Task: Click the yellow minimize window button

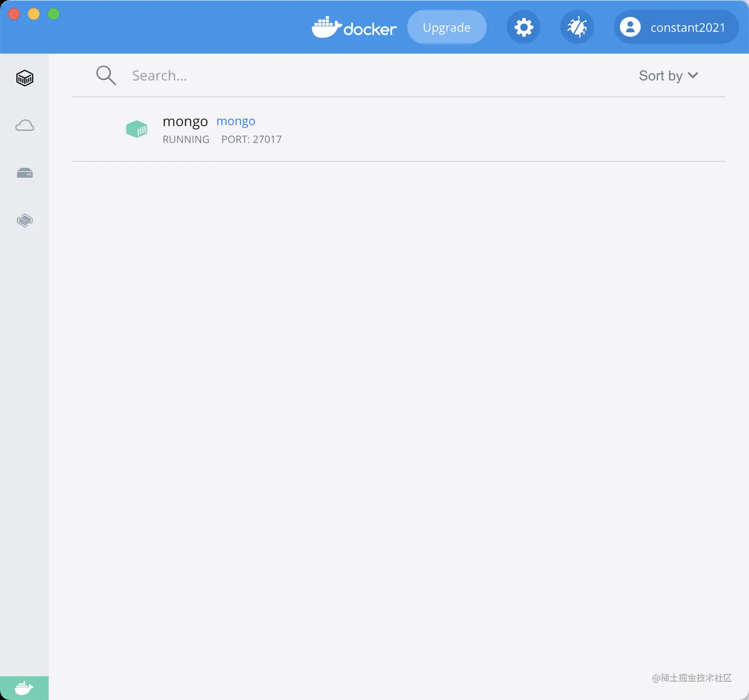Action: (x=34, y=14)
